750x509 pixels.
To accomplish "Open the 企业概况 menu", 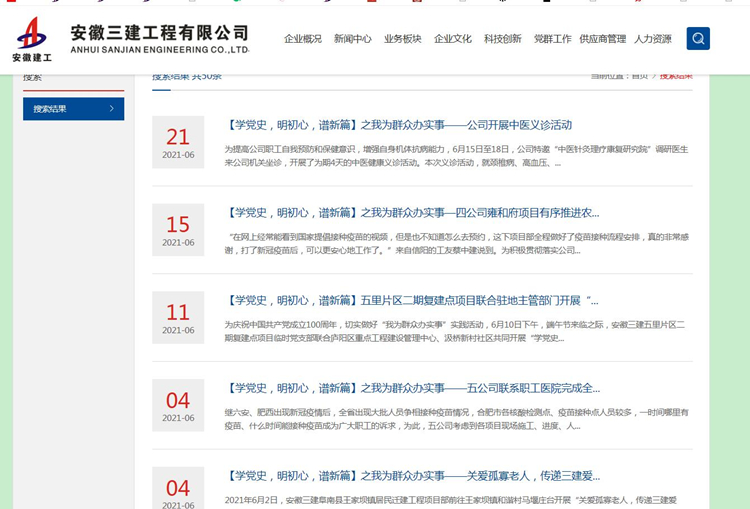I will click(x=303, y=39).
